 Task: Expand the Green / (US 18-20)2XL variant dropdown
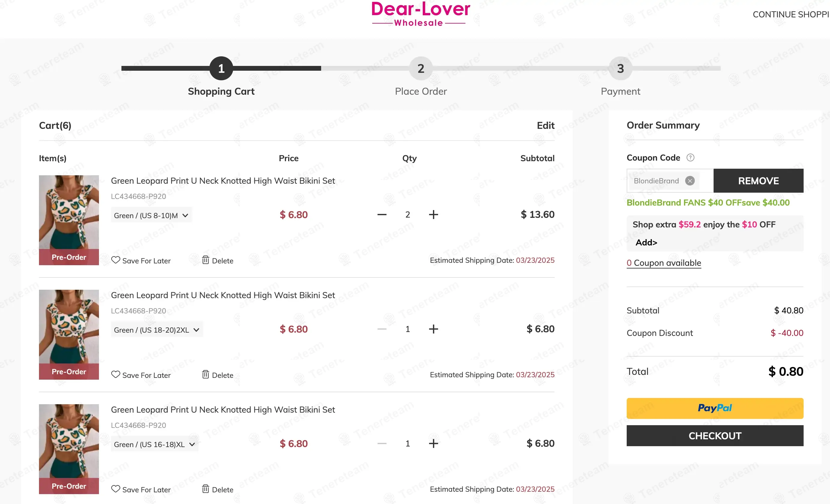click(157, 330)
